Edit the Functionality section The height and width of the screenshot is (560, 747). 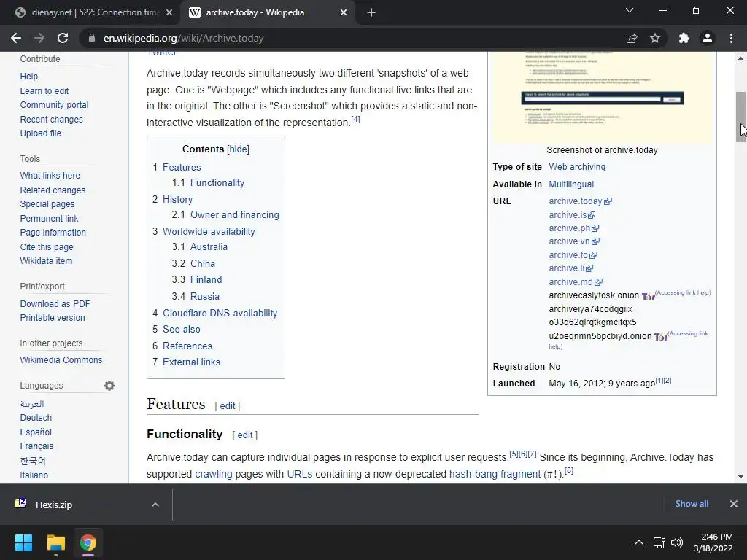coord(245,435)
